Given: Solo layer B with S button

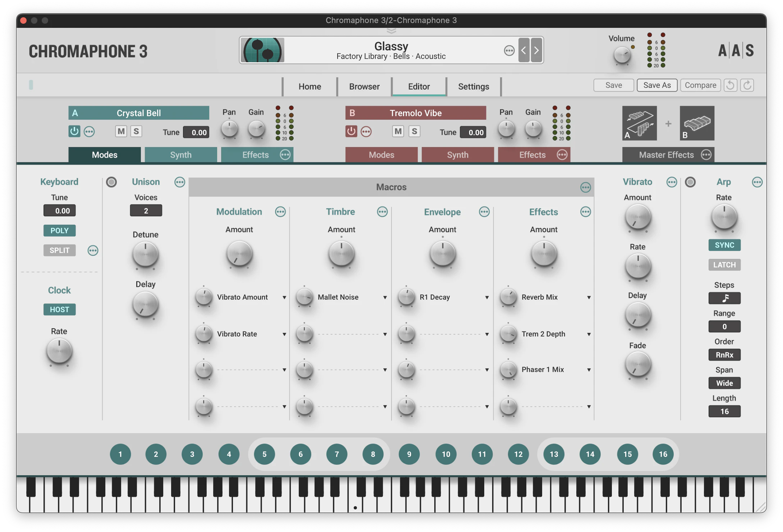Looking at the screenshot, I should [415, 132].
